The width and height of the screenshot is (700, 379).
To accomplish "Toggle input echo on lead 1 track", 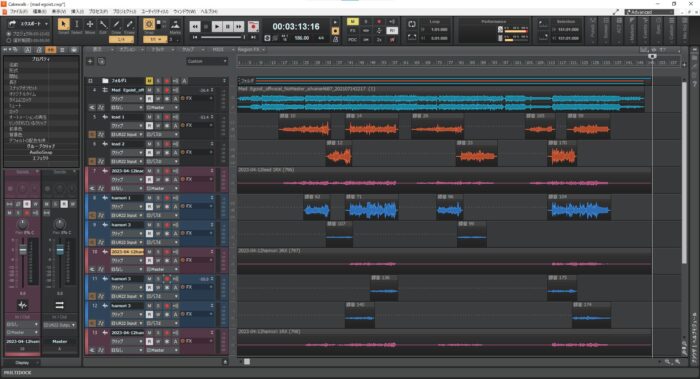I will [175, 117].
